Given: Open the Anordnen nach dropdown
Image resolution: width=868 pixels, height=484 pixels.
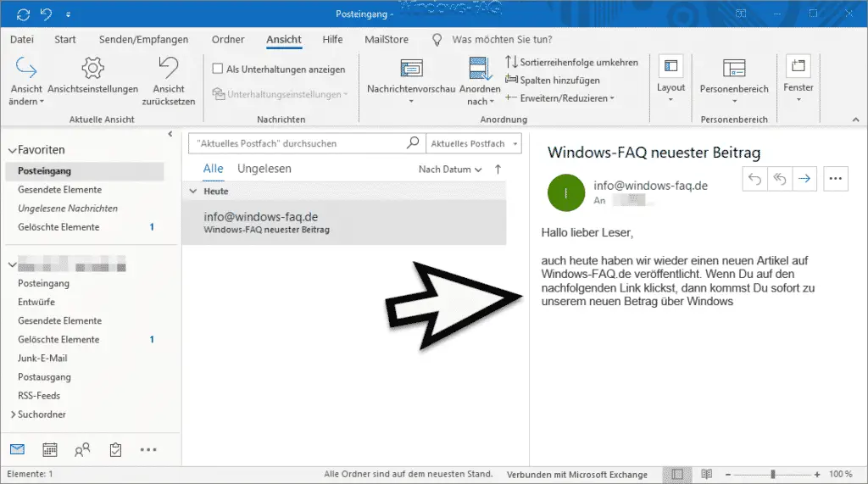Looking at the screenshot, I should [480, 81].
